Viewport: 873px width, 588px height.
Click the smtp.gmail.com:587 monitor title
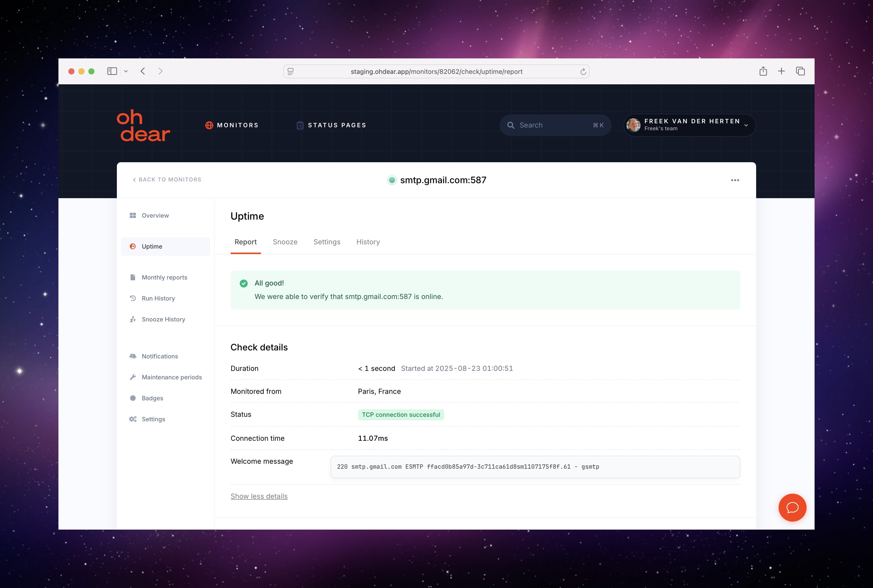[x=443, y=180]
